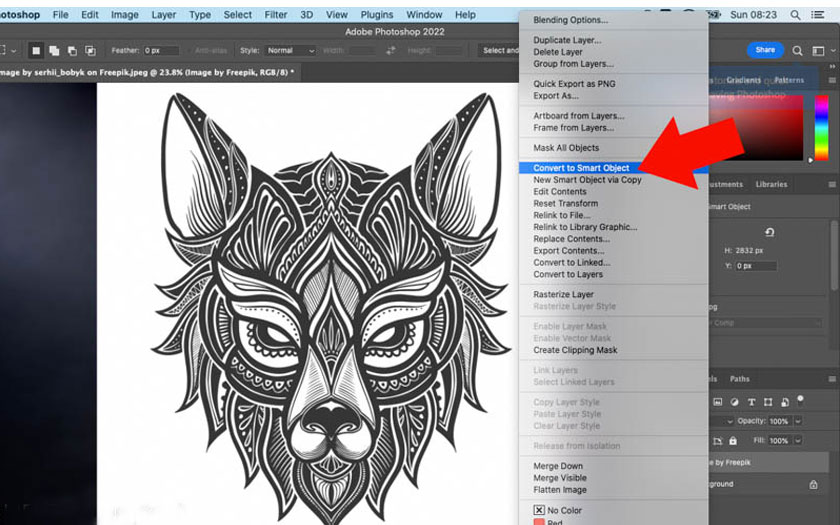This screenshot has width=840, height=525.
Task: Toggle the lock all layer icon
Action: tap(733, 440)
